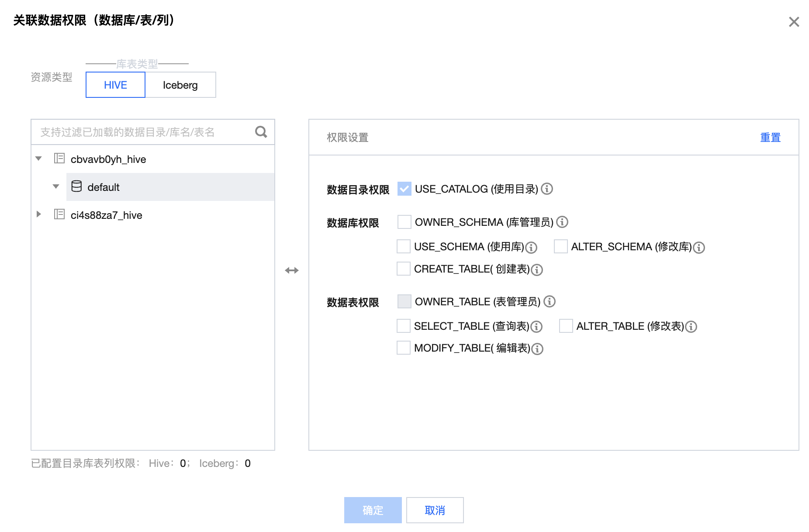
Task: Expand the ci4s88za7_hive catalog node
Action: point(39,214)
